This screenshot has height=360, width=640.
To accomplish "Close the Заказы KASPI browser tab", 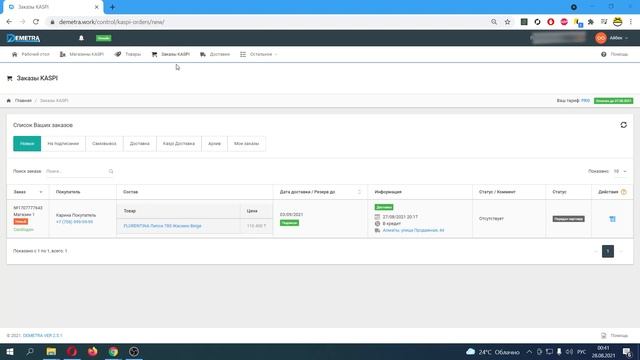I will click(x=97, y=7).
